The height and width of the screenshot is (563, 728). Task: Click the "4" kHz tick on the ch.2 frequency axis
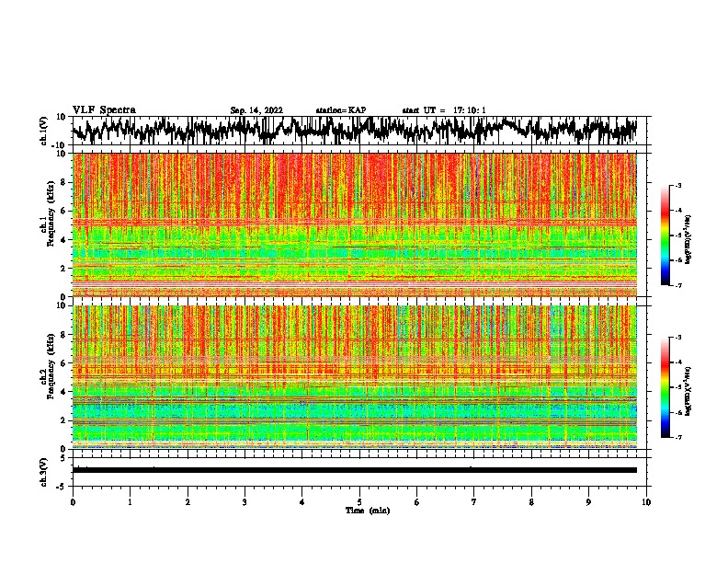point(63,392)
